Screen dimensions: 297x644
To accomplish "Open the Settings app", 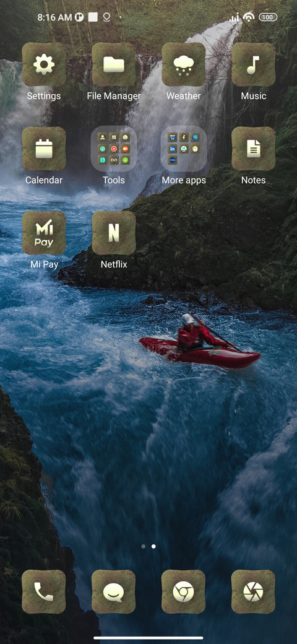I will [44, 64].
